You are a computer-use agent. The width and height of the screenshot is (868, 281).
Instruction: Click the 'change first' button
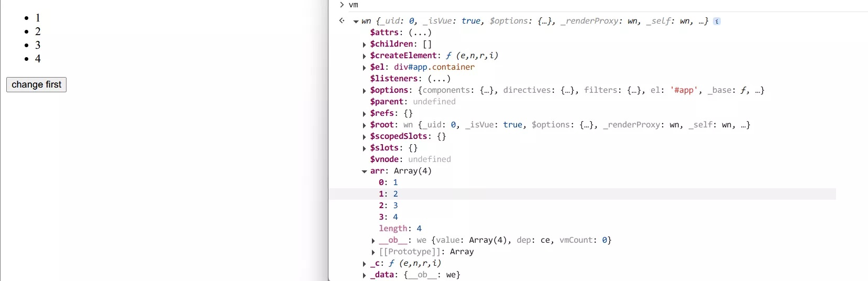point(36,84)
